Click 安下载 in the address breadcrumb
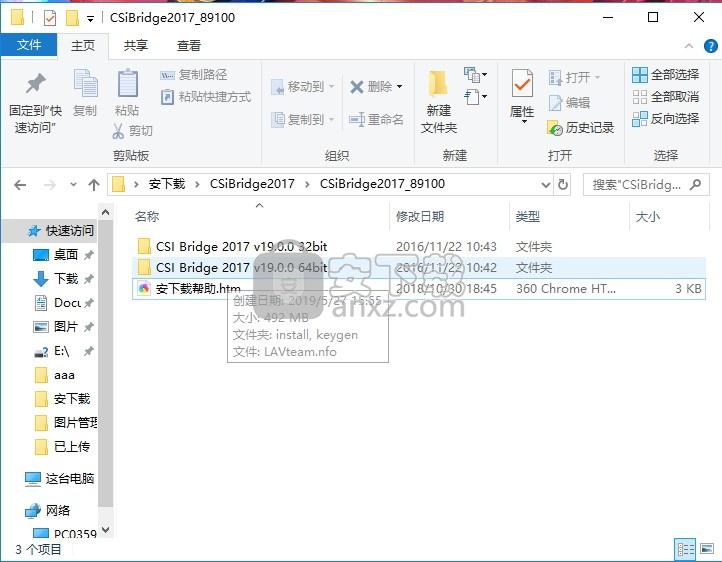 point(167,184)
